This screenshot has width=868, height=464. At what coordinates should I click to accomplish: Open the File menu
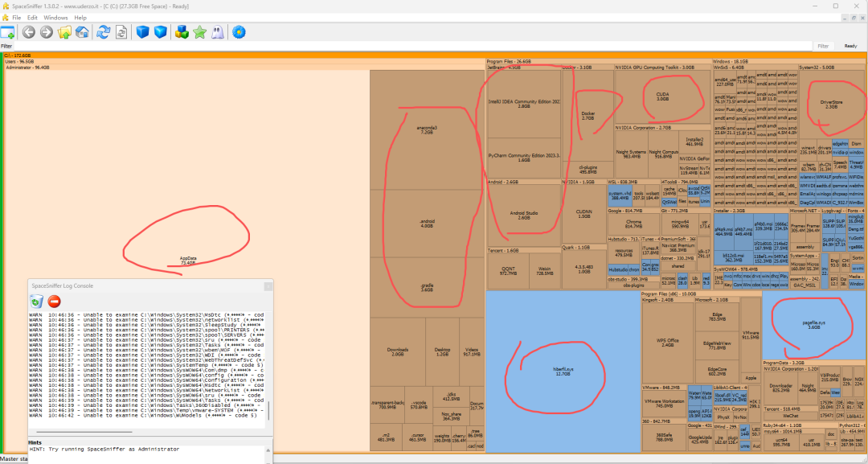[x=17, y=17]
